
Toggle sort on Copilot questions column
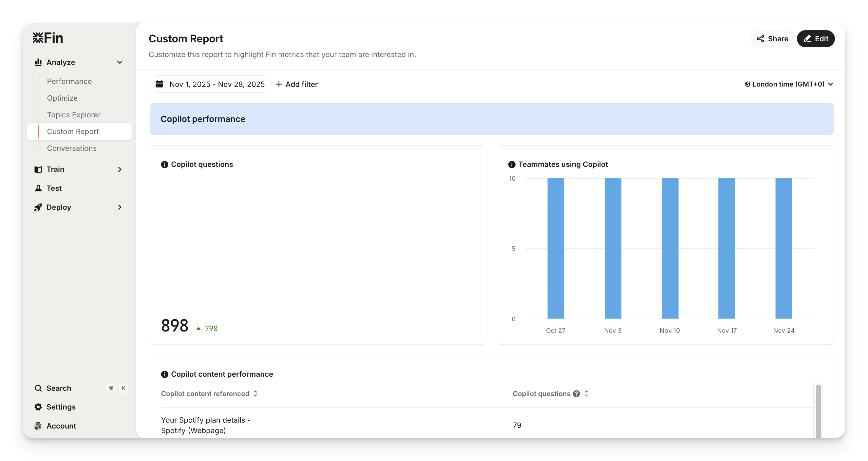coord(586,393)
